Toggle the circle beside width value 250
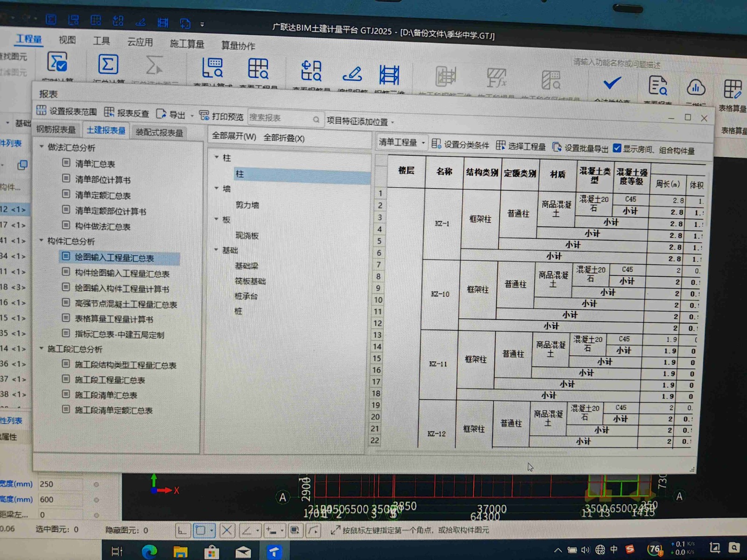Screen dimensions: 747x560 point(96,484)
